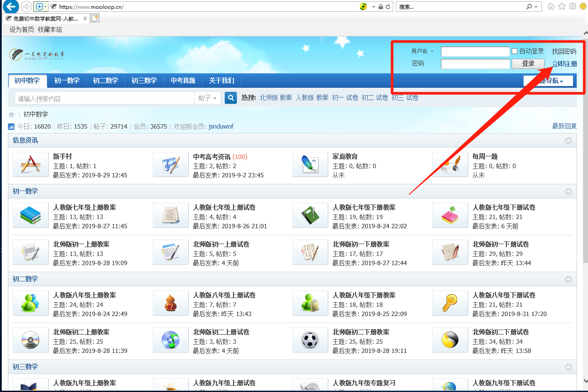Click the home icon in breadcrumb

(11, 115)
